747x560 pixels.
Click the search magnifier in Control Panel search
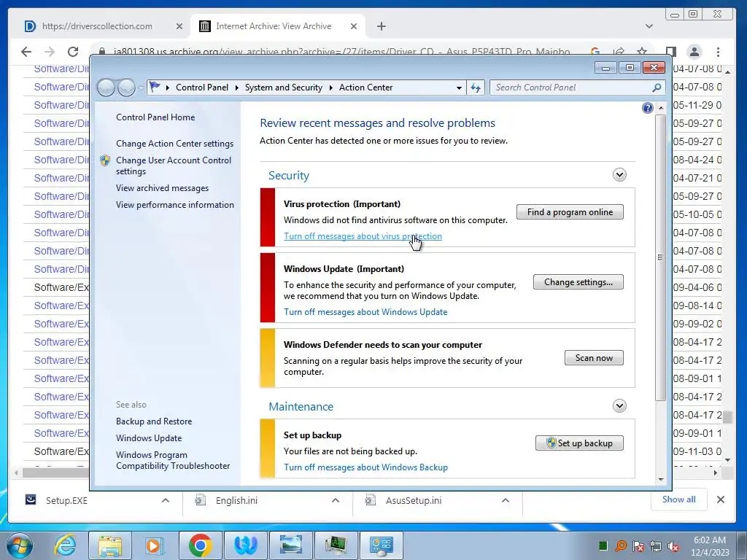point(657,87)
